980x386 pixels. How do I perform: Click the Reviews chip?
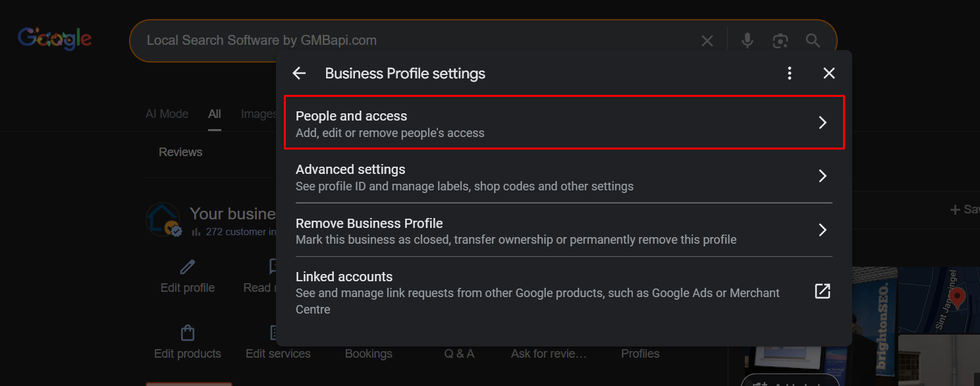pos(180,152)
